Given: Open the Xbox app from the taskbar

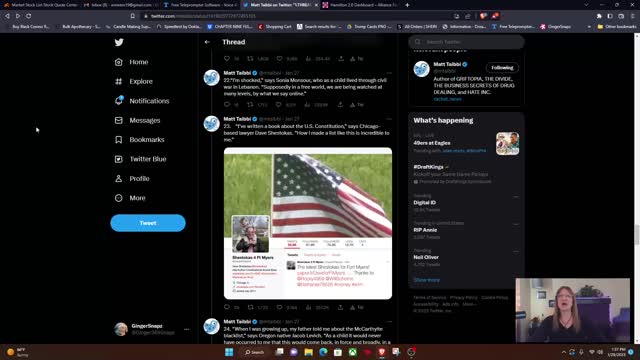Looking at the screenshot, I should [353, 352].
